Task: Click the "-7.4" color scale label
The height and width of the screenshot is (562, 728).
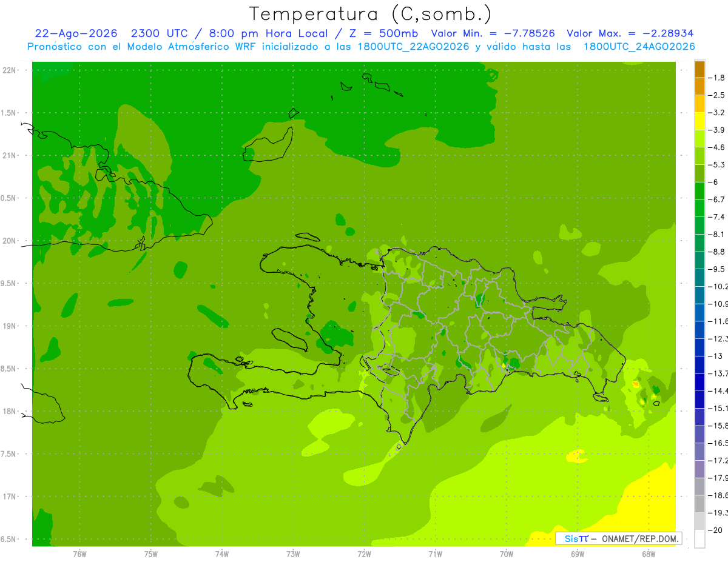Action: click(717, 217)
